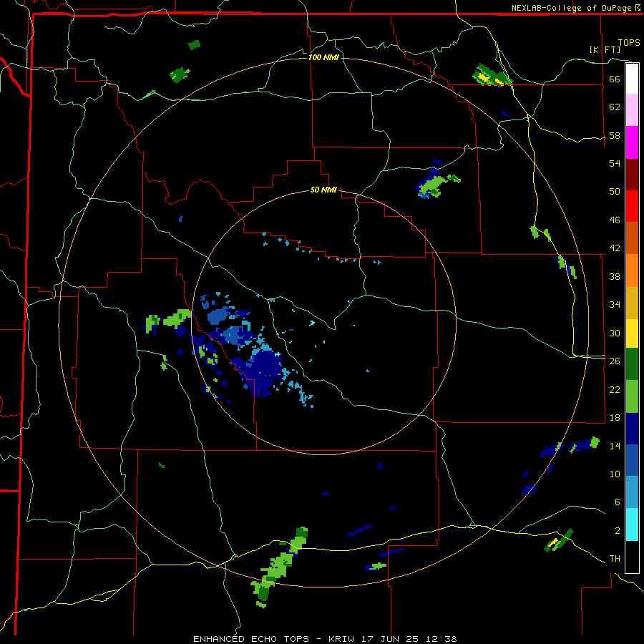Select the magenta swatch in the legend
This screenshot has height=644, width=644.
point(632,142)
